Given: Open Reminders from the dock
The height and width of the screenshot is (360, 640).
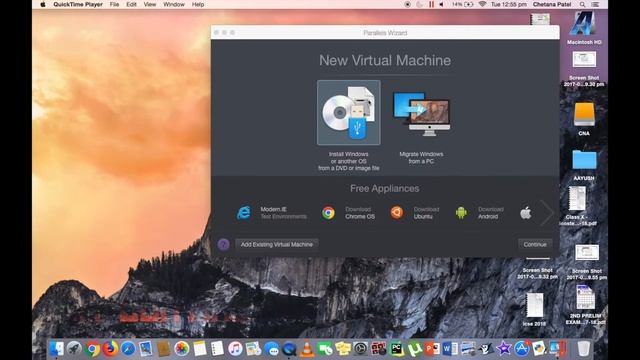Looking at the screenshot, I should 217,349.
